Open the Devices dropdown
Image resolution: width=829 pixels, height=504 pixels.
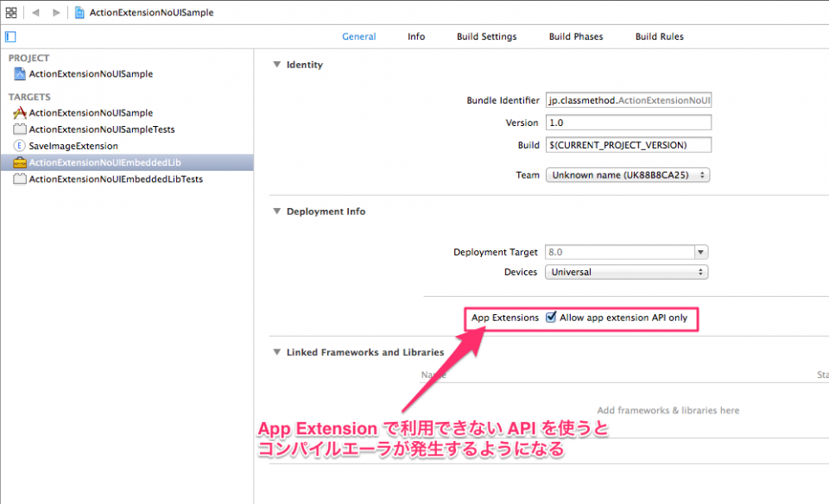pos(626,272)
